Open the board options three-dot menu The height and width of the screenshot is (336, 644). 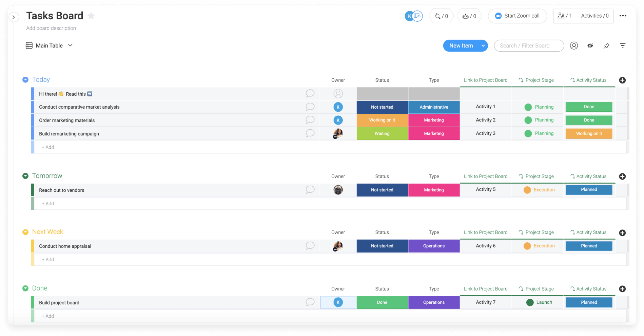click(623, 16)
